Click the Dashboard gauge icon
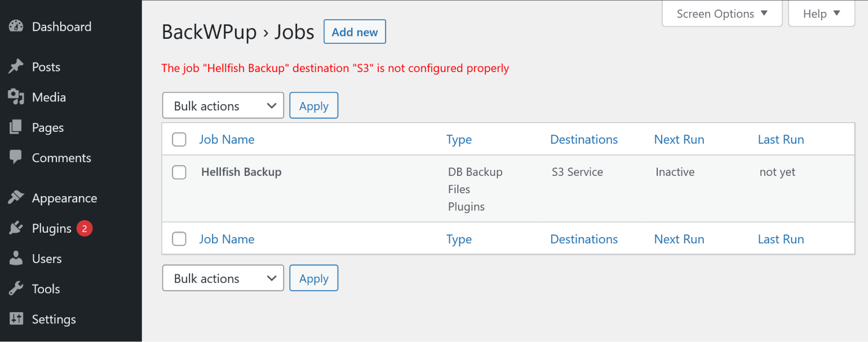 point(16,26)
